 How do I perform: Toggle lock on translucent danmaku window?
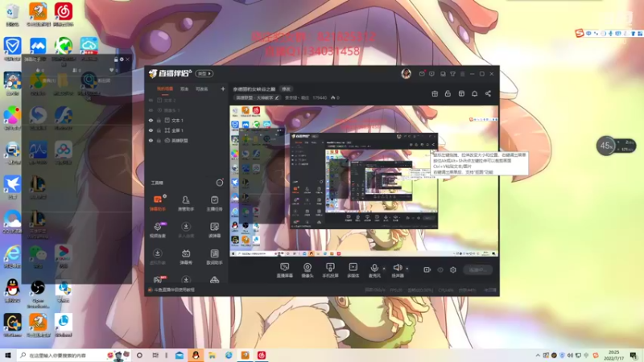116,60
